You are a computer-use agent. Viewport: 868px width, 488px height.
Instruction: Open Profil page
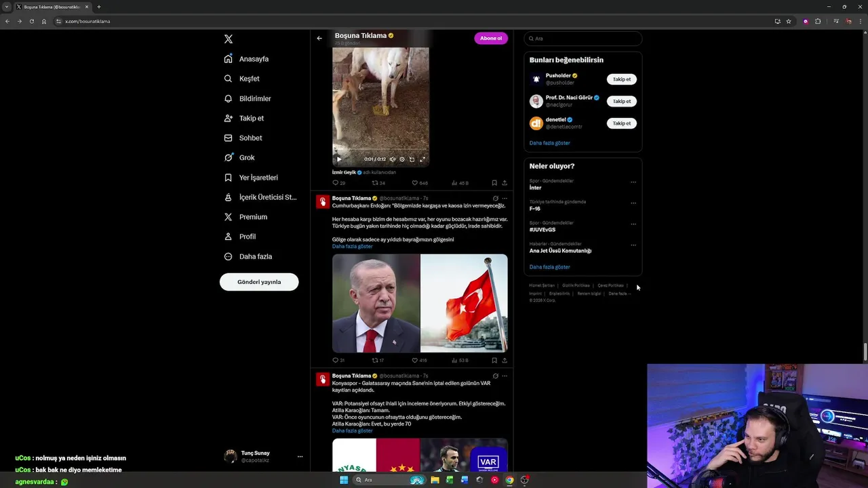coord(240,237)
